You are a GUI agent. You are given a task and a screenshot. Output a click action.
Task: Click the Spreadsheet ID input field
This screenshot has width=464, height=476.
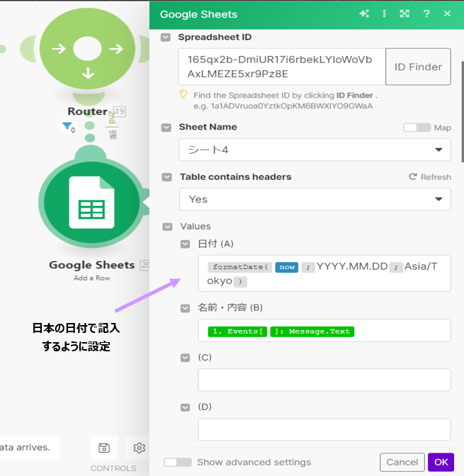[x=282, y=67]
